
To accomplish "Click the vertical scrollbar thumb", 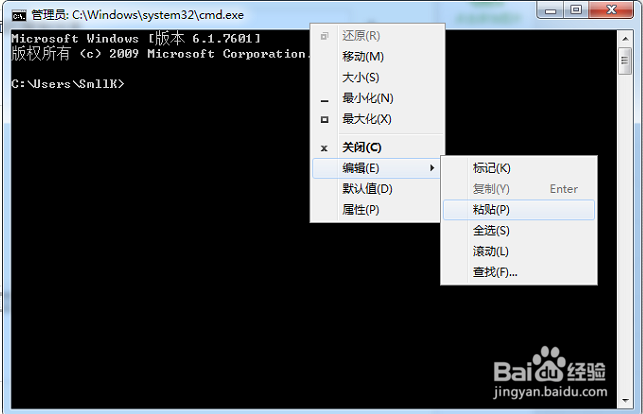I will coord(625,61).
